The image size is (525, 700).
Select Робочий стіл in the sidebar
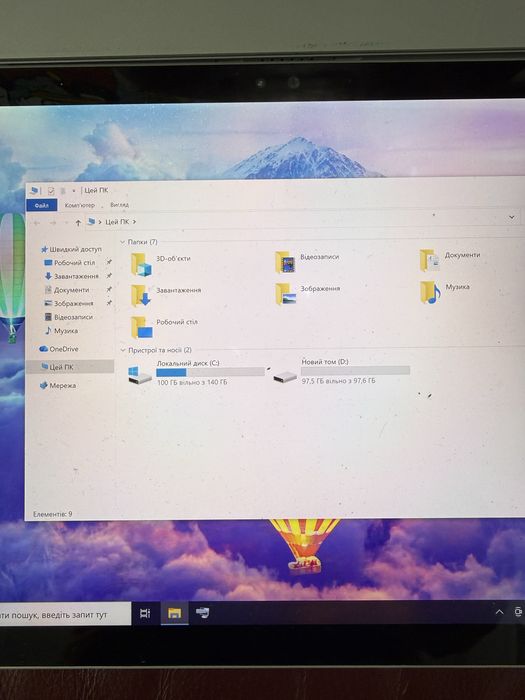click(x=70, y=263)
